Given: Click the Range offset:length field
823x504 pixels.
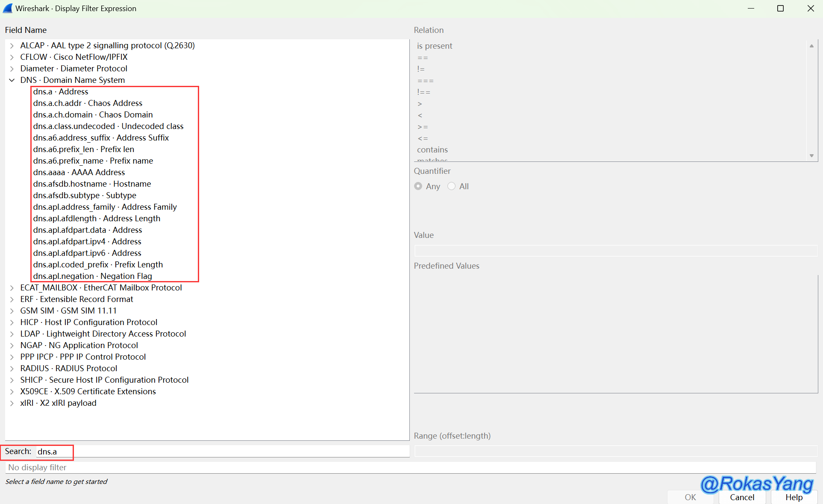Looking at the screenshot, I should [x=615, y=451].
